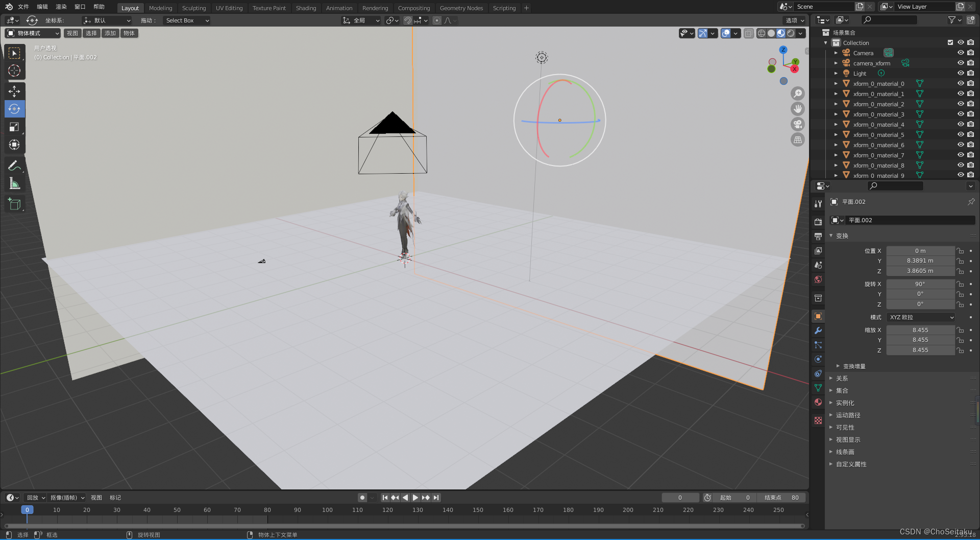Hide xform_0_material_0 with eye icon
The width and height of the screenshot is (980, 540).
pos(960,83)
